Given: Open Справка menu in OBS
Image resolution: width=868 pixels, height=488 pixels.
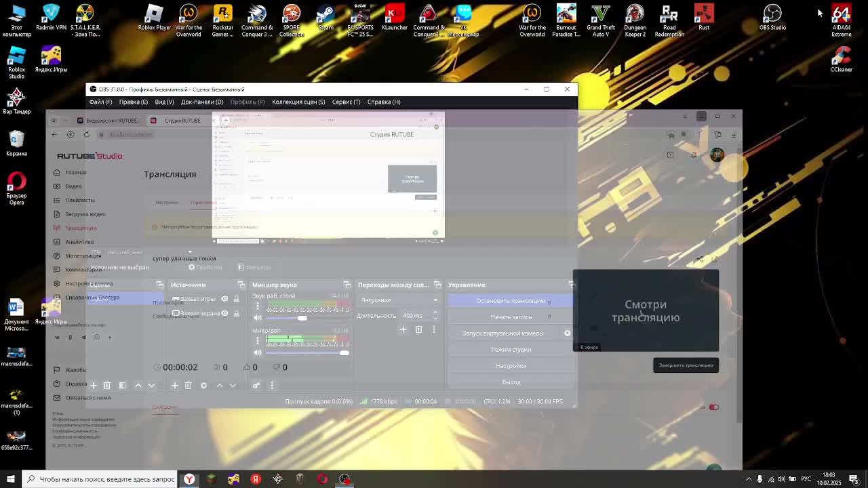Looking at the screenshot, I should (x=384, y=102).
